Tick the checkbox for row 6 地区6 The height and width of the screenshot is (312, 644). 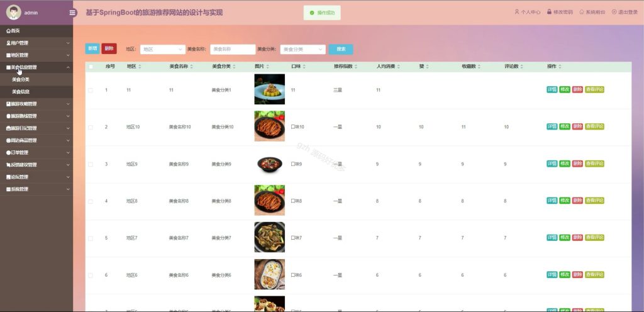click(91, 275)
